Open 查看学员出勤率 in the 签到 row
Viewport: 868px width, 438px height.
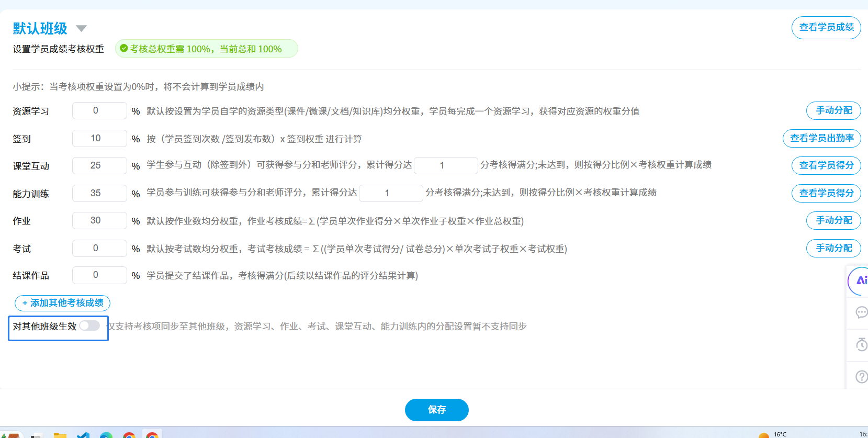(x=822, y=138)
